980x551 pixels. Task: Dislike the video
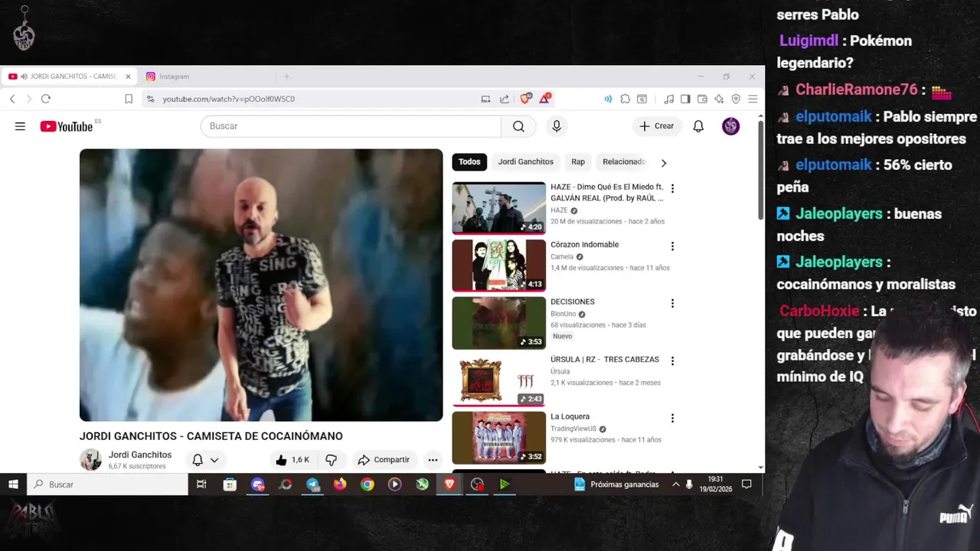click(332, 460)
